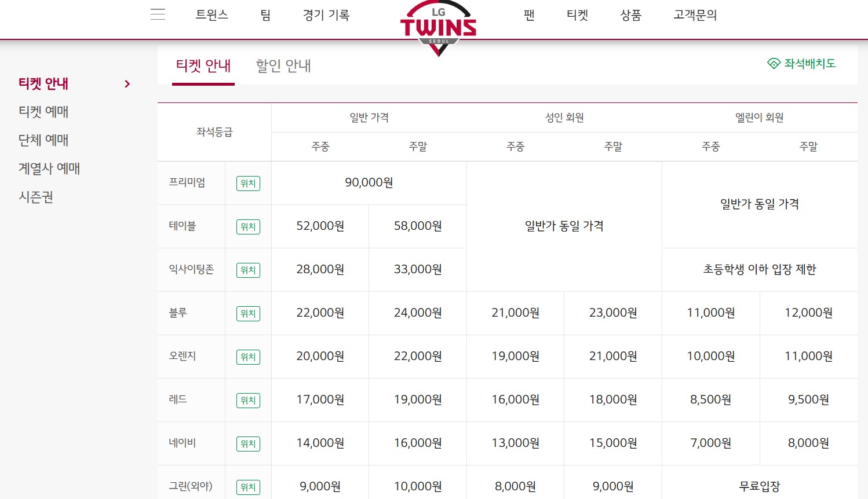
Task: Click 위치 icon for 프리미엄 seats
Action: (248, 183)
